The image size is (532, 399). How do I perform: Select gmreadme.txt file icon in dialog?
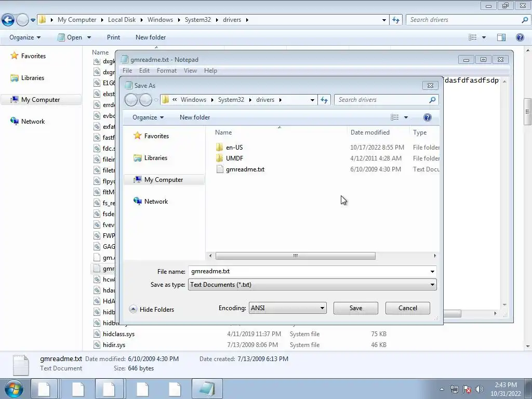220,169
